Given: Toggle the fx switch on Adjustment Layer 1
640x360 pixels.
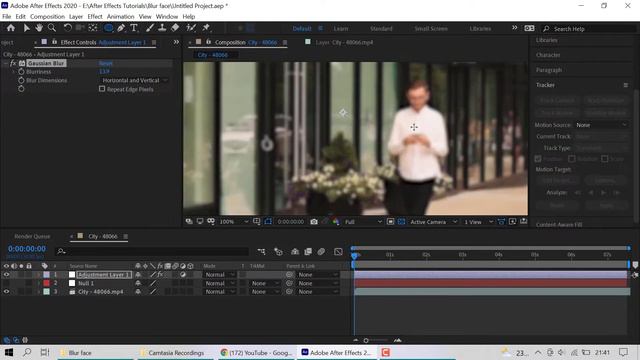Looking at the screenshot, I should (160, 275).
